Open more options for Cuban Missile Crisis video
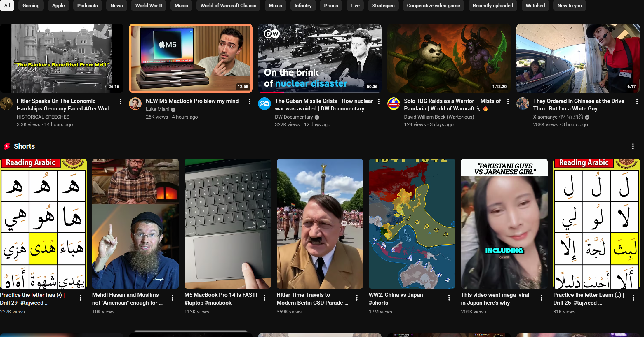The image size is (644, 337). [x=379, y=101]
